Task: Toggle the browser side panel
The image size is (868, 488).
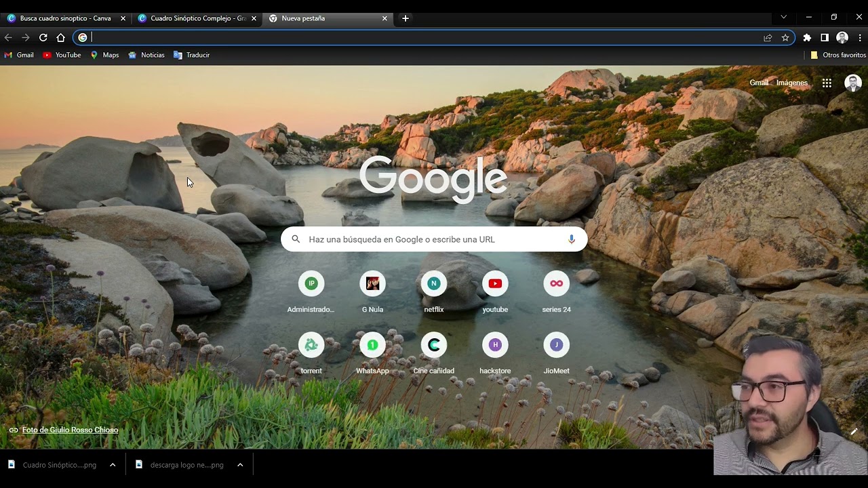Action: click(825, 38)
